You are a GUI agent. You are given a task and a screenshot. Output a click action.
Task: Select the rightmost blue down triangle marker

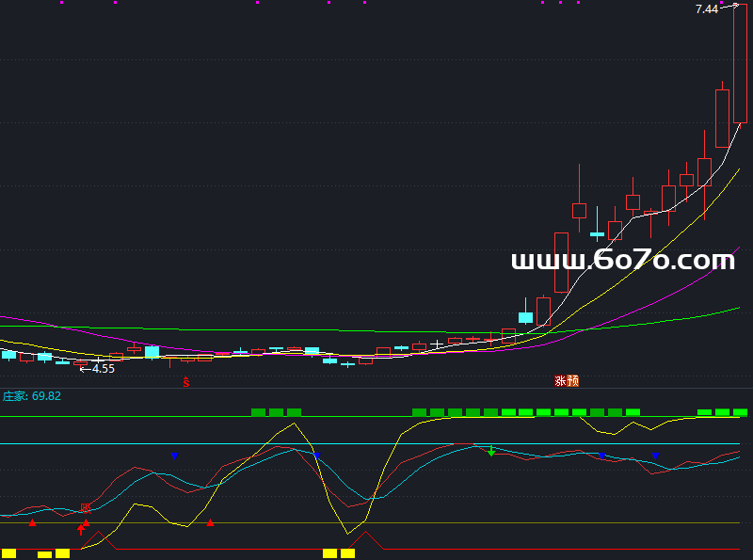click(655, 456)
